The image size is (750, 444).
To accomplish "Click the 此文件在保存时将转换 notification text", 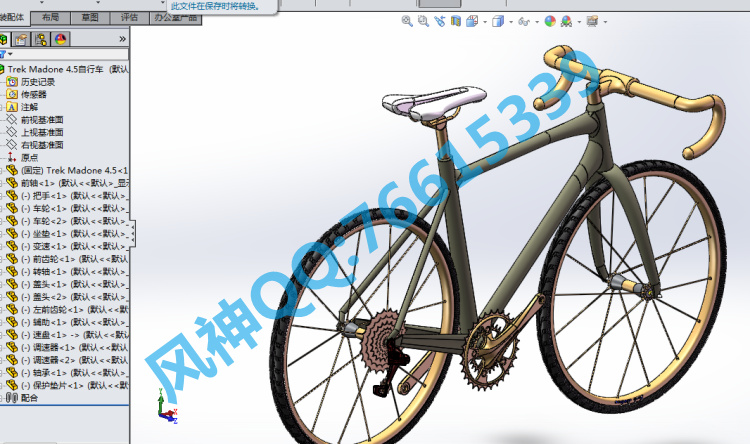I will [216, 7].
